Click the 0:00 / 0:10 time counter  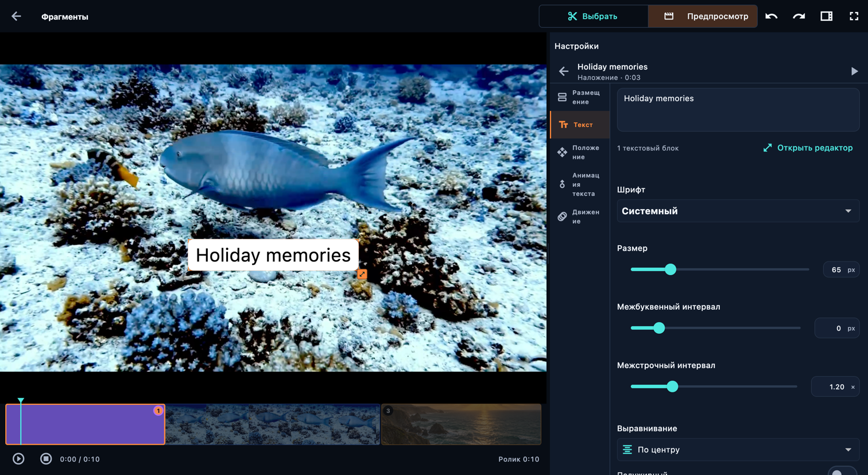tap(80, 459)
